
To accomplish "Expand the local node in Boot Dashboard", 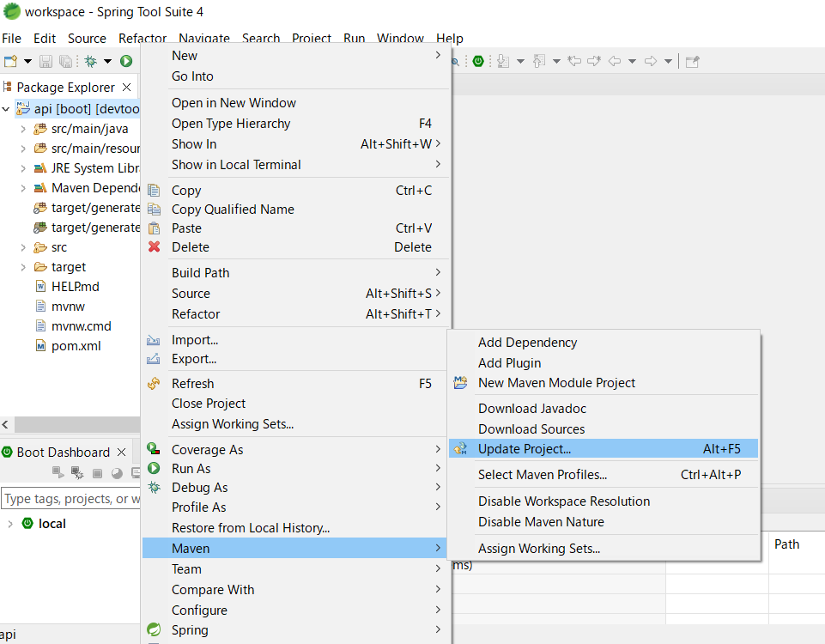I will click(10, 524).
